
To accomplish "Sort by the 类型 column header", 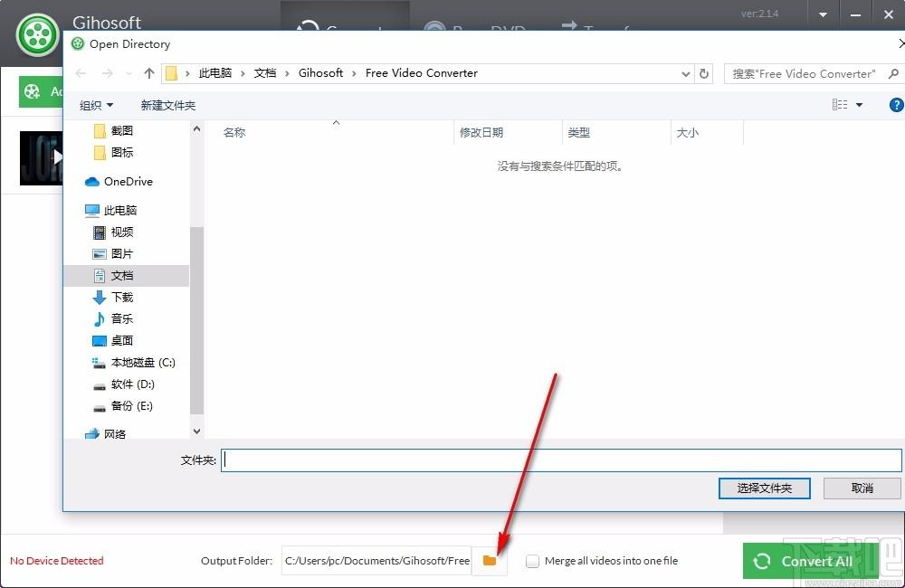I will click(616, 133).
